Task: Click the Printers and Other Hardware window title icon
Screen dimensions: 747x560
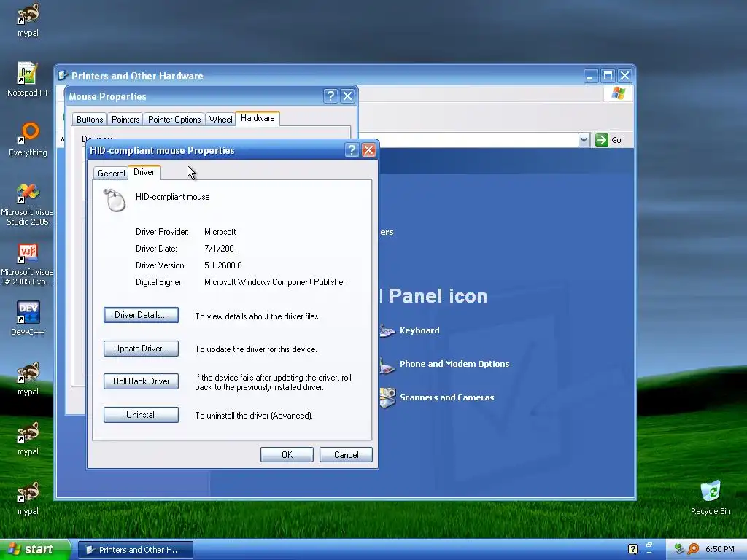Action: pyautogui.click(x=63, y=76)
